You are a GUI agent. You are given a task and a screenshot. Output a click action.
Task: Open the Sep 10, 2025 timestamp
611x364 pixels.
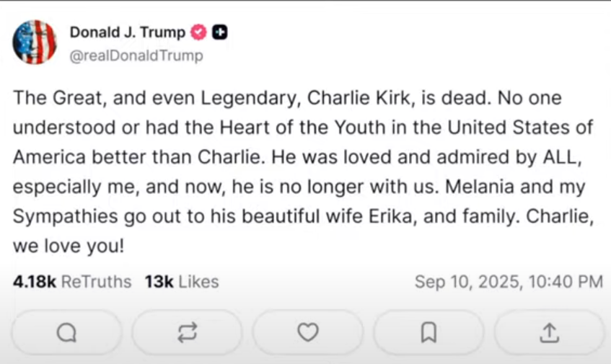(509, 281)
